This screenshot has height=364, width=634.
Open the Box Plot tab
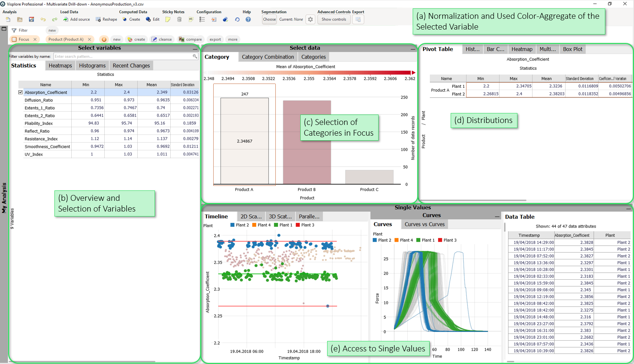[x=572, y=49]
